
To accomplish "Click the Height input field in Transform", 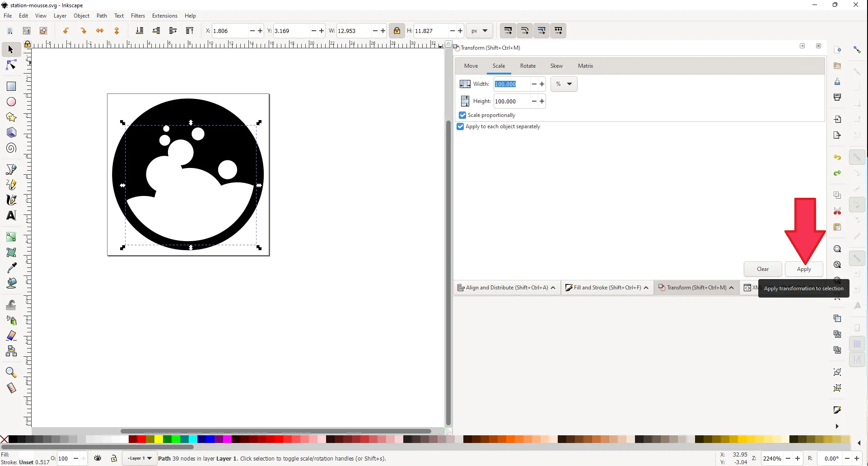I will click(511, 102).
